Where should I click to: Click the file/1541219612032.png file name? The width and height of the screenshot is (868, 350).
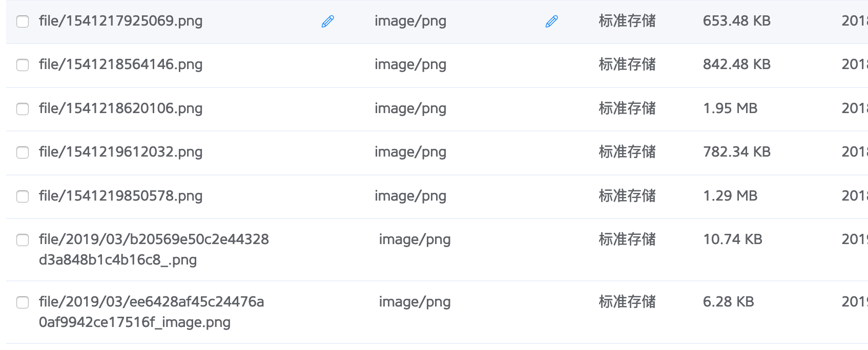pos(120,152)
